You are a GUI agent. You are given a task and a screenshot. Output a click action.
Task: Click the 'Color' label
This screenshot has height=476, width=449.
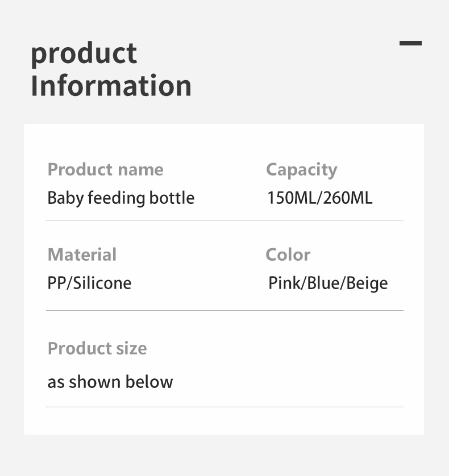288,254
